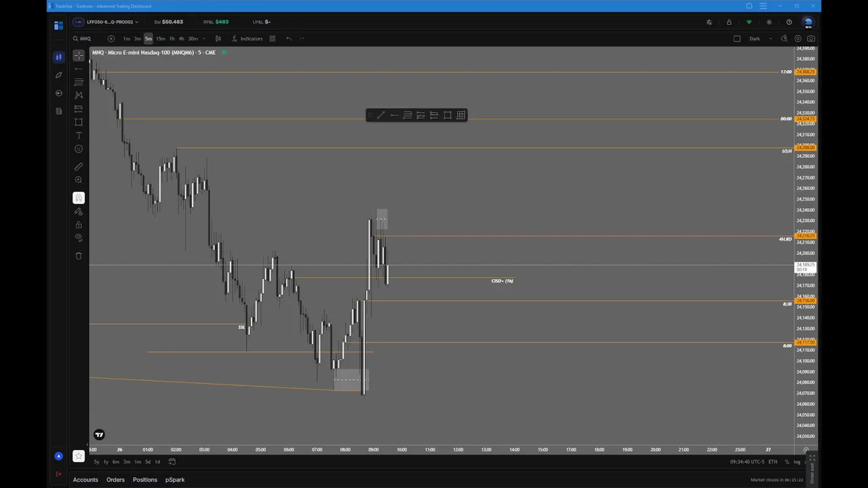This screenshot has height=488, width=868.
Task: Hide all drawings with eye icon
Action: 79,238
